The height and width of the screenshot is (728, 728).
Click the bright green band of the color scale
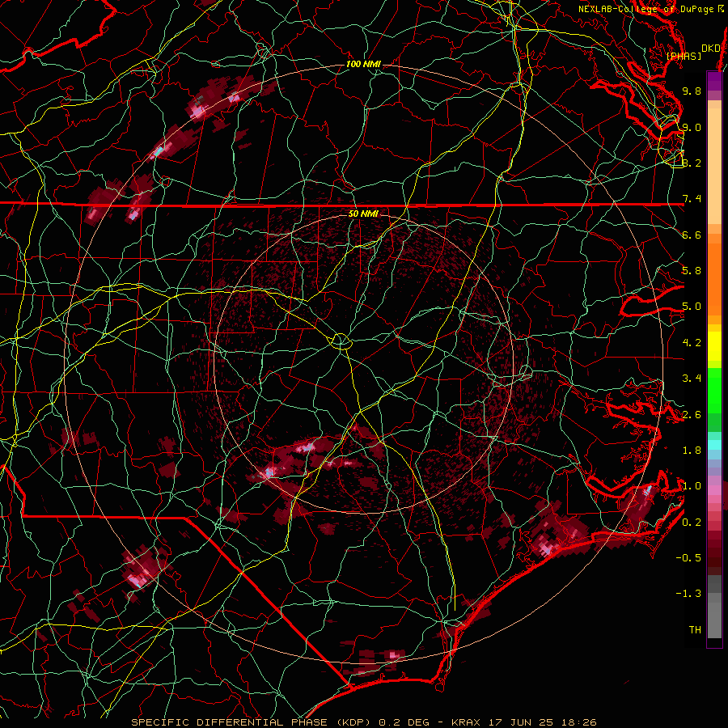tap(714, 390)
